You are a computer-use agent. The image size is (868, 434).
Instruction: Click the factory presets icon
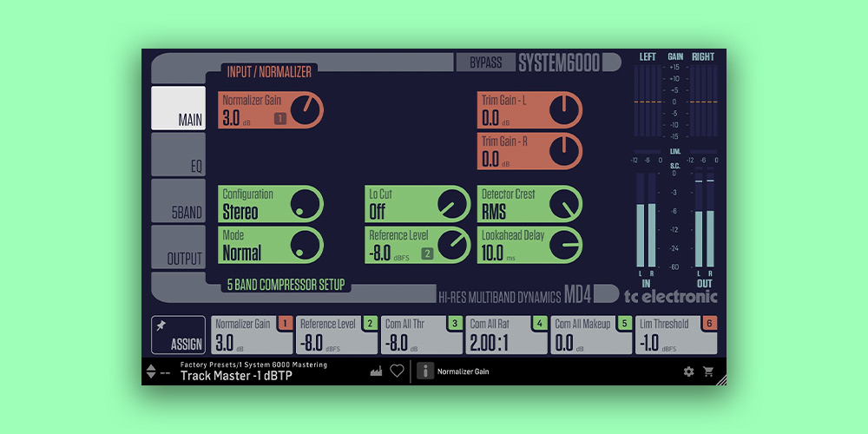376,372
